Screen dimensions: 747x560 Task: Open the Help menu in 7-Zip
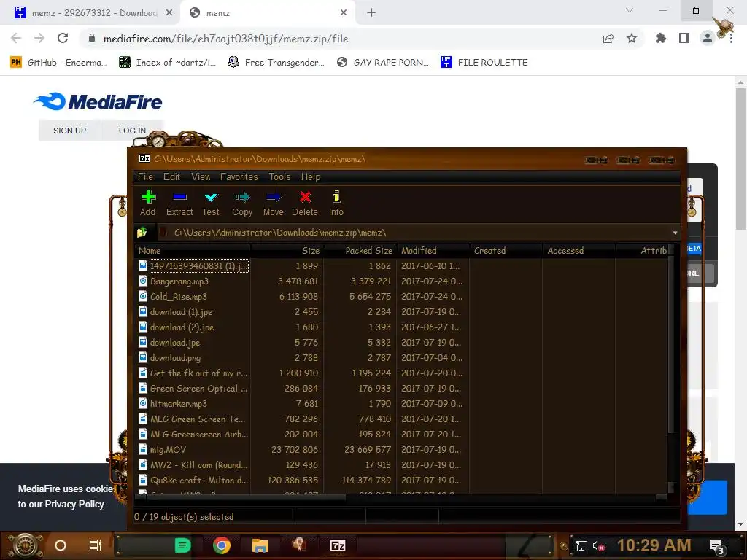(x=310, y=176)
